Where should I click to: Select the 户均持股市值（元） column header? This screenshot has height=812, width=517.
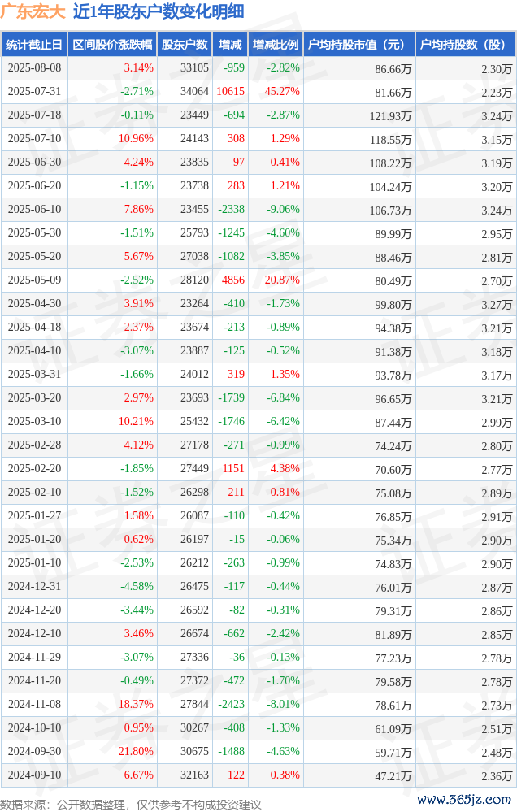point(359,45)
